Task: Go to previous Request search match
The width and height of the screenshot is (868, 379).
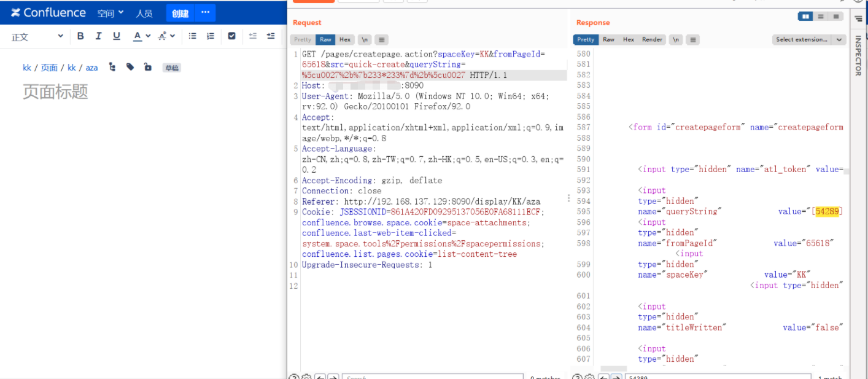Action: 320,377
